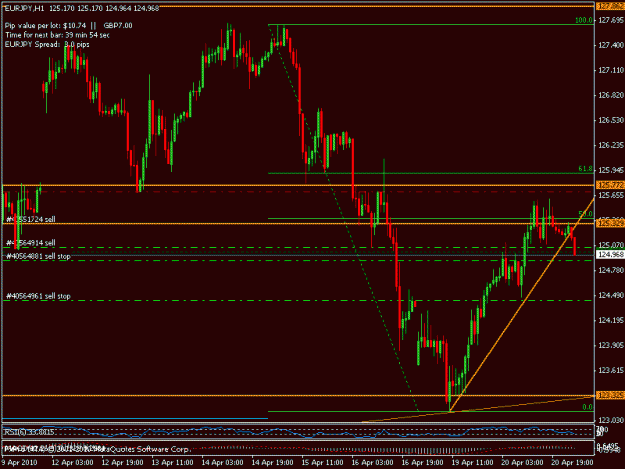The image size is (625, 469).
Task: Click the orange 125.772 price tag
Action: pyautogui.click(x=610, y=185)
